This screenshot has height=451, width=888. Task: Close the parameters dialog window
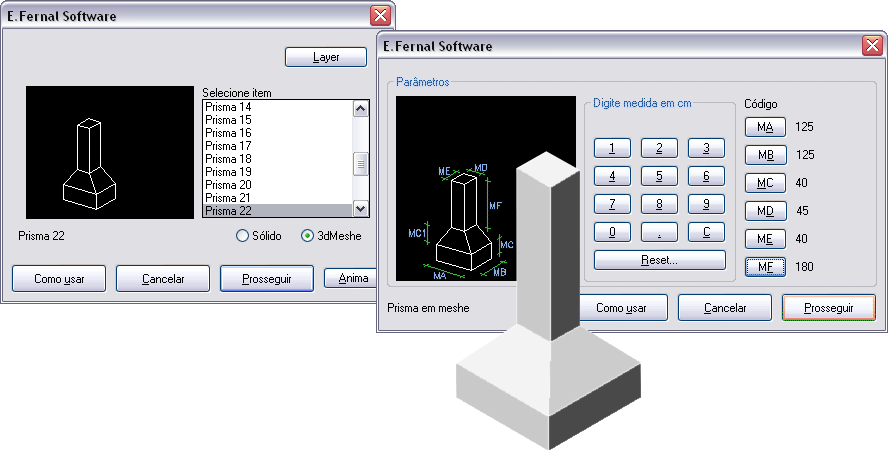pos(871,47)
